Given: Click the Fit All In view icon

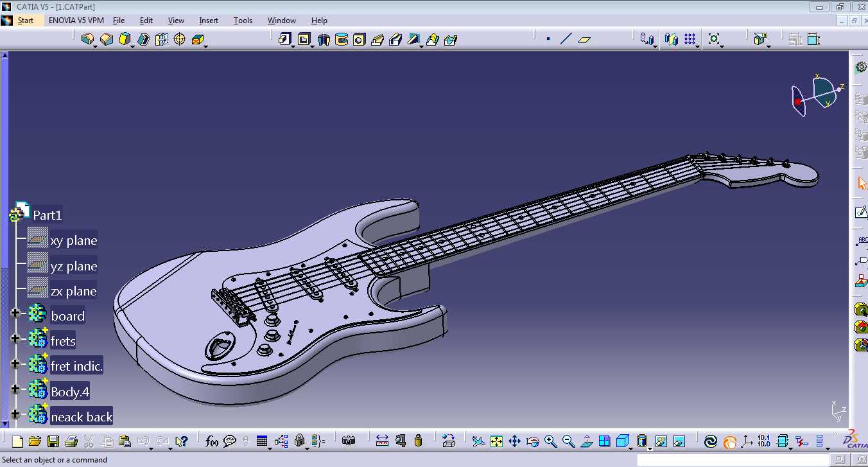Looking at the screenshot, I should (x=496, y=441).
